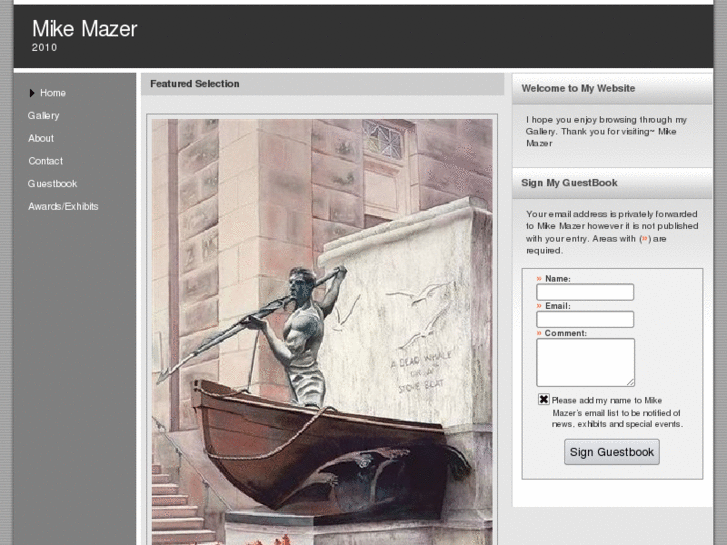The width and height of the screenshot is (727, 545).
Task: Click the 'Please add my name' label text
Action: pos(617,412)
